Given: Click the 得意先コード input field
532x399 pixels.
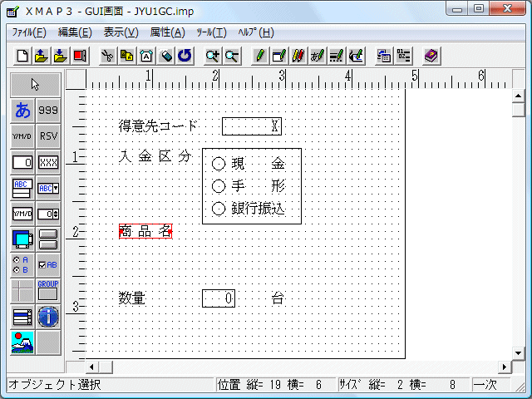Looking at the screenshot, I should [252, 126].
